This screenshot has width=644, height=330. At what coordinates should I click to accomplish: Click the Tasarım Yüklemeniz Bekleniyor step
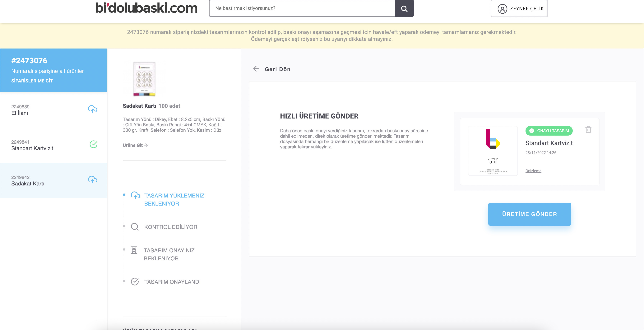174,199
